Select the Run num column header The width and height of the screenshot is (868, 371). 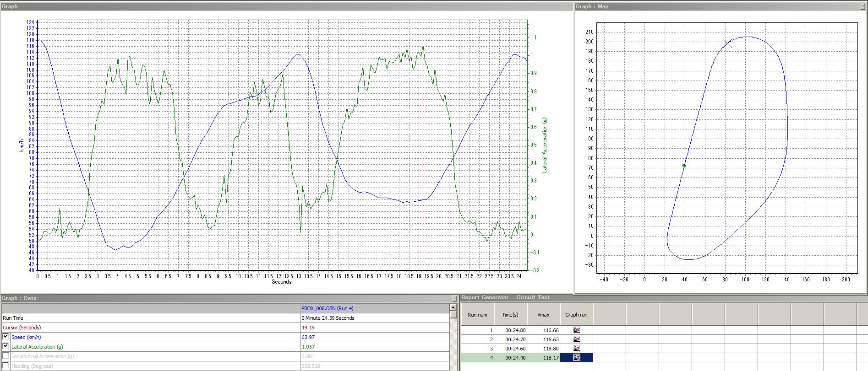477,315
